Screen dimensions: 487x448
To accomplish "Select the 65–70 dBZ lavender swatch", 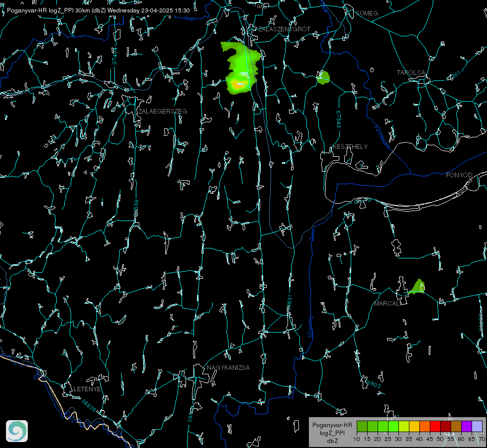I will pos(477,426).
